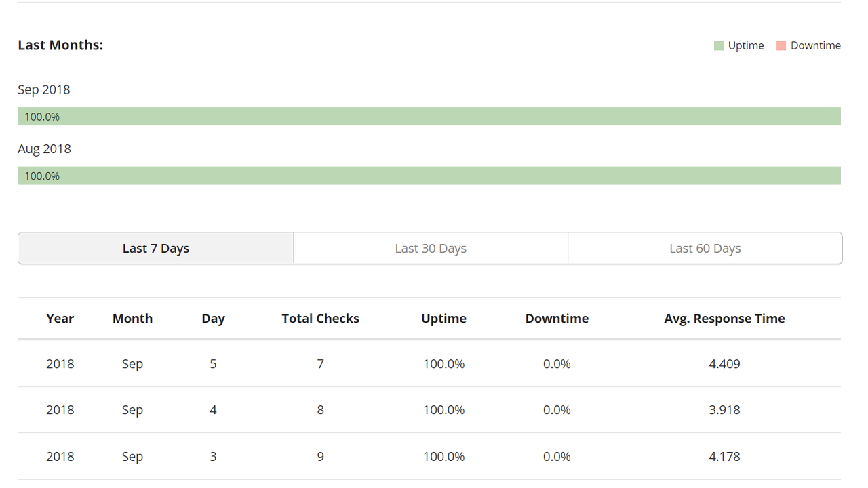Click the Aug 2018 month label
Screen dimensions: 868x488
(x=44, y=149)
